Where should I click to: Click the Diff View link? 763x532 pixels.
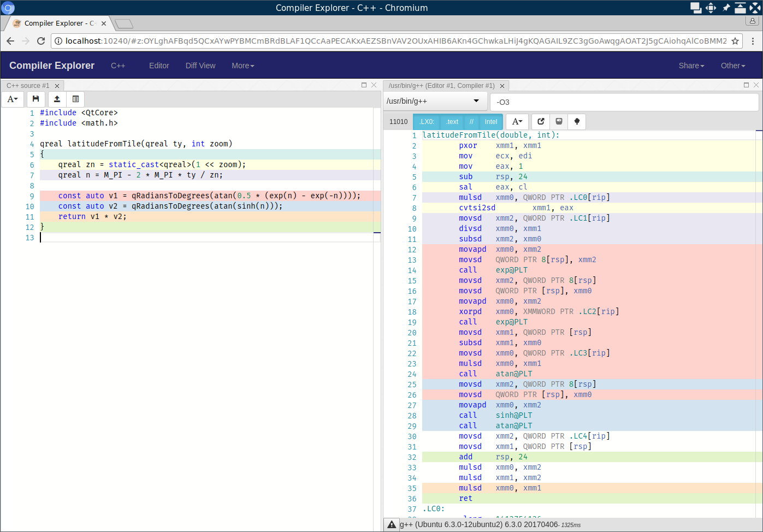click(200, 66)
